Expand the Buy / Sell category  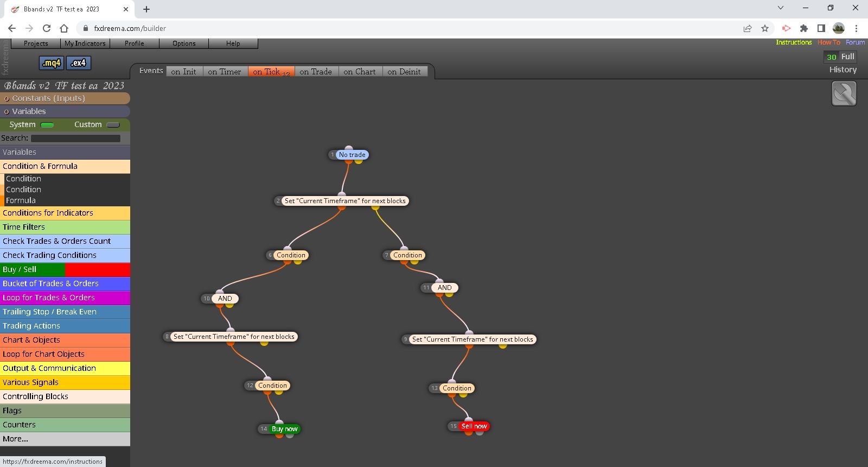[x=65, y=269]
